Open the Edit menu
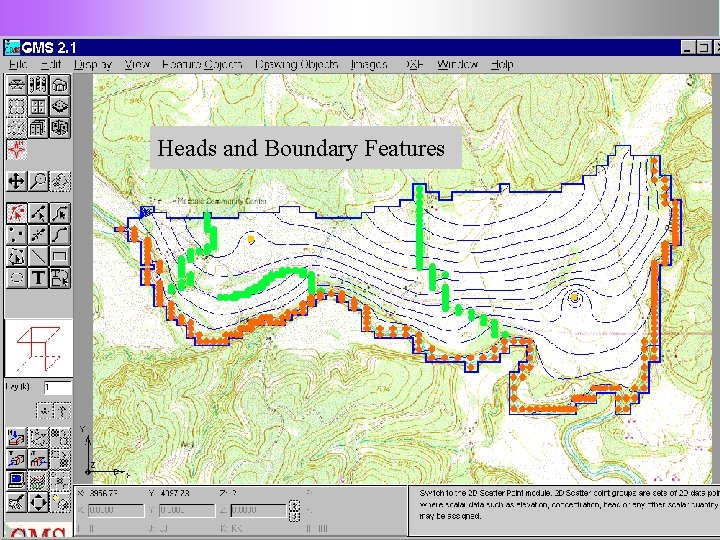The image size is (720, 540). 51,64
